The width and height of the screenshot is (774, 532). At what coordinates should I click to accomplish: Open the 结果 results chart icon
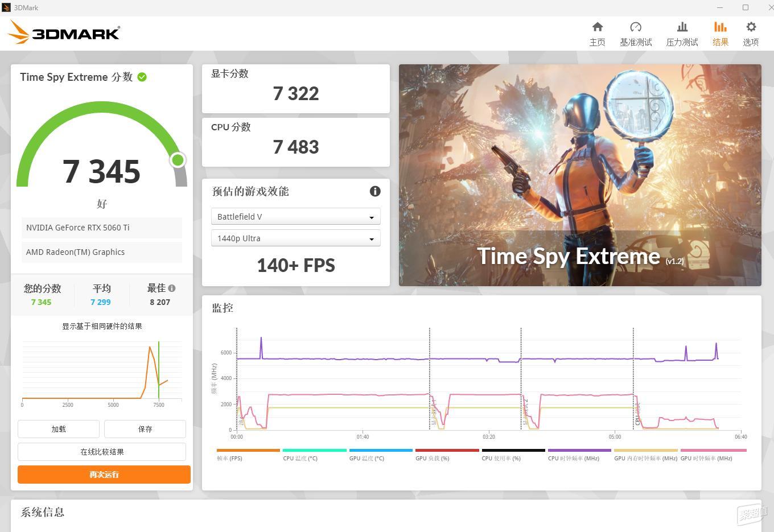721,27
